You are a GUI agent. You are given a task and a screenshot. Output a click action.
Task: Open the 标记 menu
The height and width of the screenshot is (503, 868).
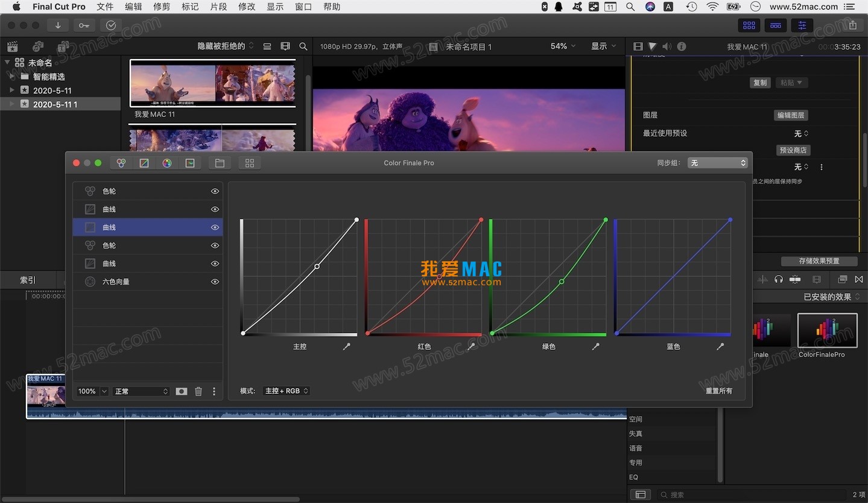pyautogui.click(x=190, y=7)
